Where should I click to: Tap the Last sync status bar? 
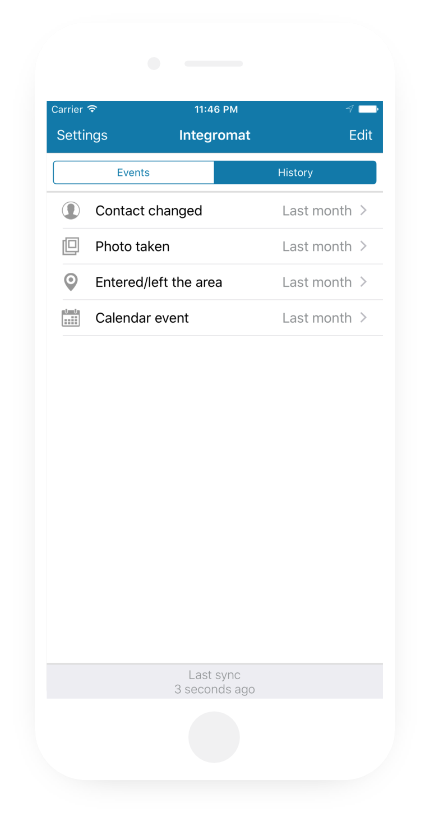pos(215,682)
